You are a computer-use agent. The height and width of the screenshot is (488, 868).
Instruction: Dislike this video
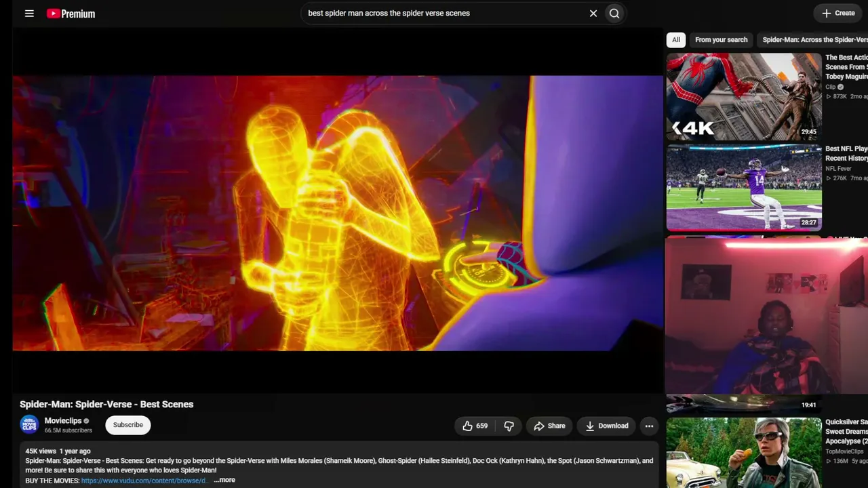509,426
